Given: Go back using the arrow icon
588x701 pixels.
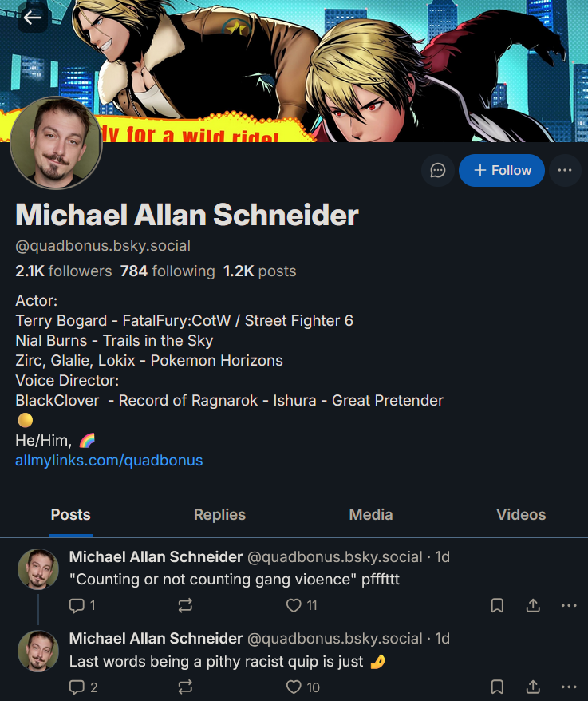Looking at the screenshot, I should pos(33,18).
